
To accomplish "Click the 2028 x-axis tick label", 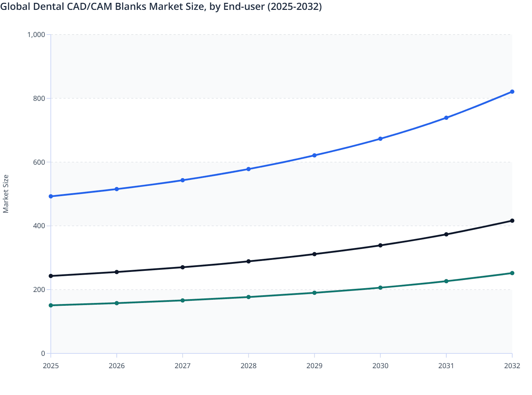I will (x=248, y=366).
